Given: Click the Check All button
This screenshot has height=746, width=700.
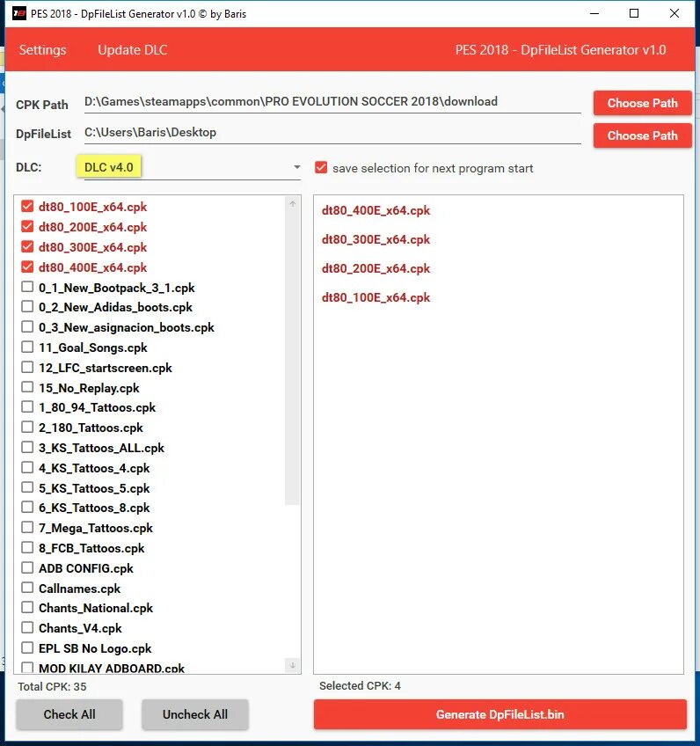Looking at the screenshot, I should (x=69, y=714).
